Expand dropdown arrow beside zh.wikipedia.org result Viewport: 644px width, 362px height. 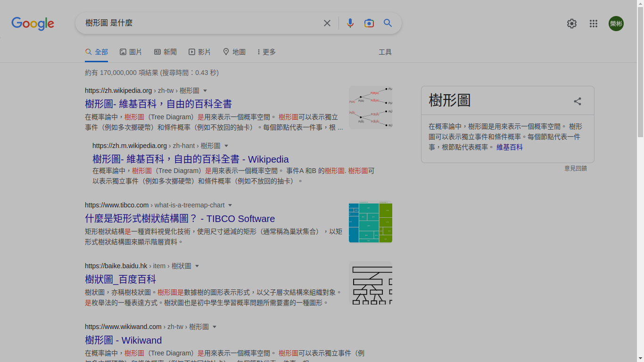pos(205,90)
